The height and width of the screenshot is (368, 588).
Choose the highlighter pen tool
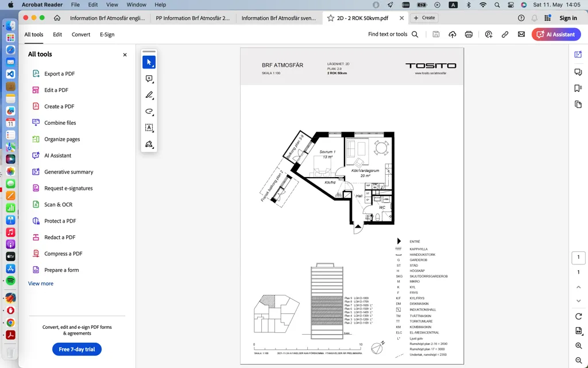[x=149, y=95]
